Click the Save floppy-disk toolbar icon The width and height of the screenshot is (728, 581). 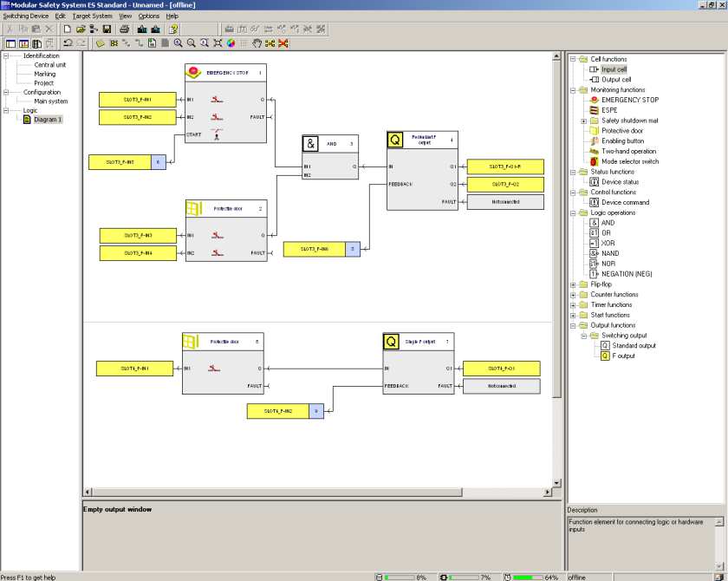click(107, 29)
